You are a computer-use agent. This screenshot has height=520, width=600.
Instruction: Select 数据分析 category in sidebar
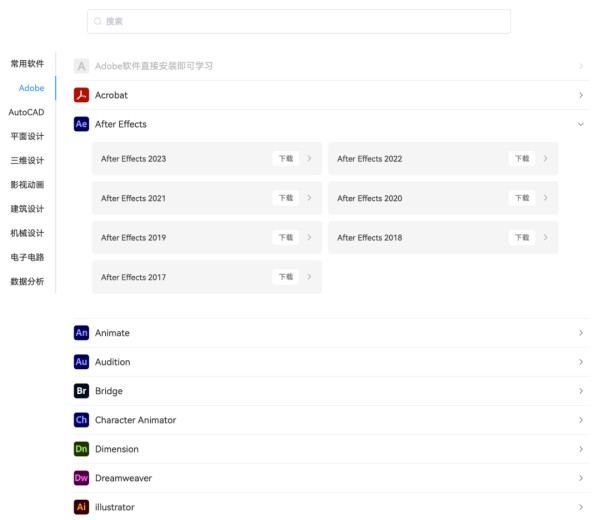tap(27, 282)
